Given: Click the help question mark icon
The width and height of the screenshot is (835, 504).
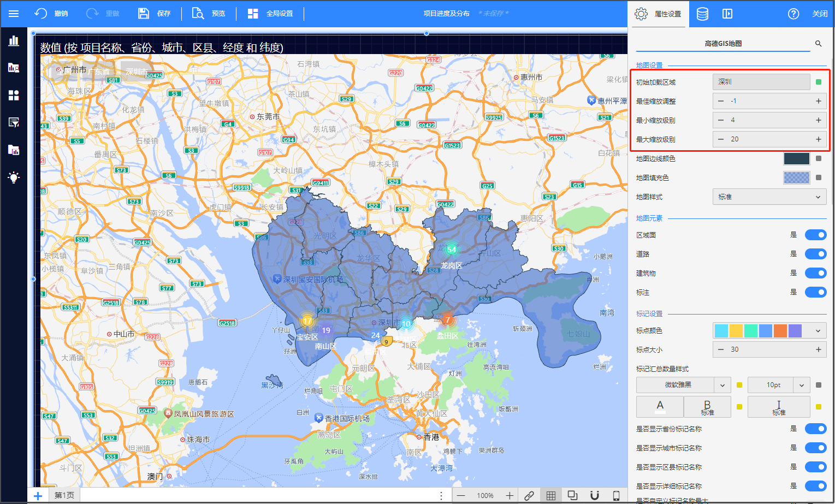Looking at the screenshot, I should (793, 14).
